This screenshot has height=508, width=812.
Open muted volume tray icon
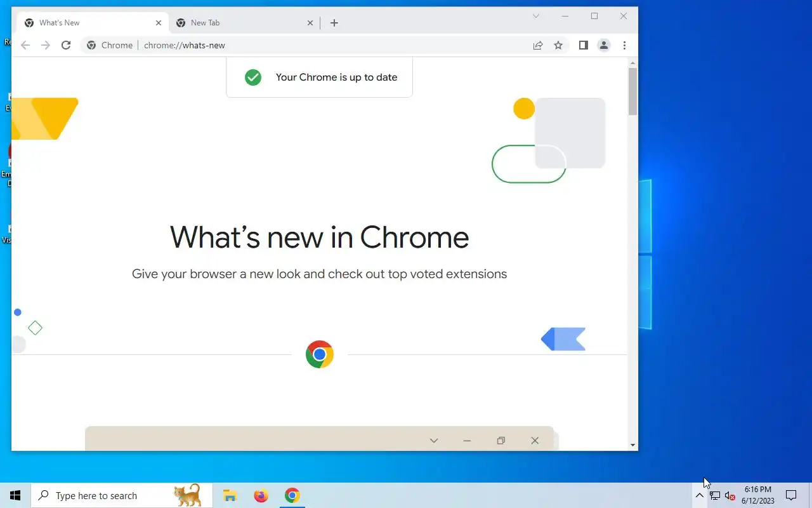coord(730,496)
